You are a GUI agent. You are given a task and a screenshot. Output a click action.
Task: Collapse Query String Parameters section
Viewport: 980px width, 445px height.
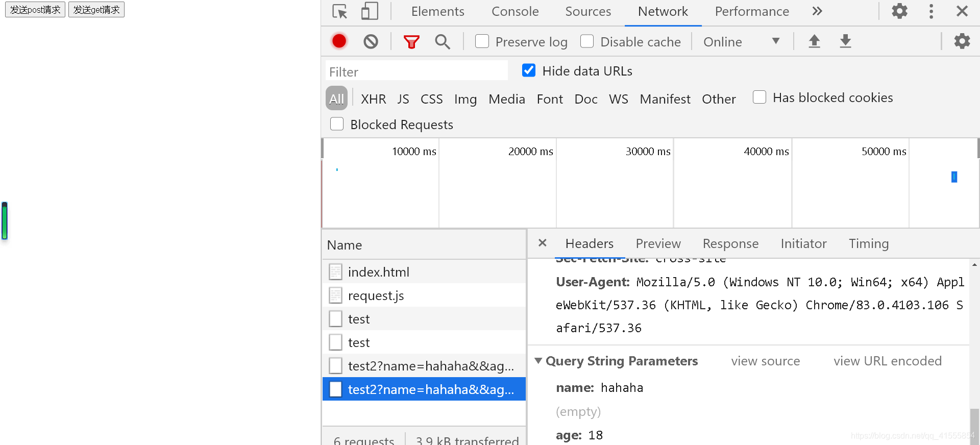pos(538,361)
